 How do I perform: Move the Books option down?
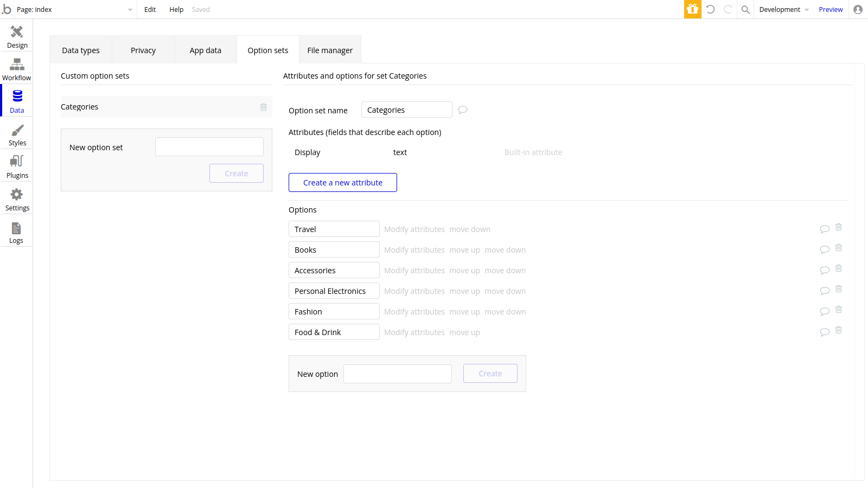tap(505, 249)
